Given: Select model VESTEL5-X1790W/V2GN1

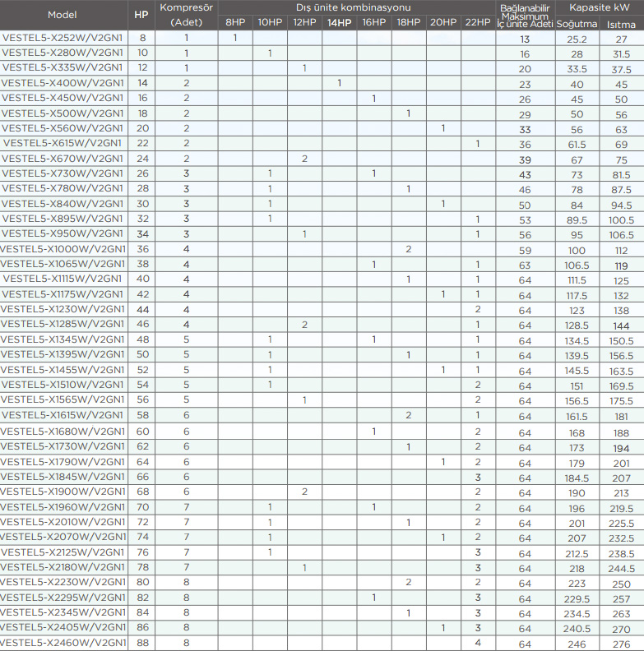Looking at the screenshot, I should [x=63, y=462].
